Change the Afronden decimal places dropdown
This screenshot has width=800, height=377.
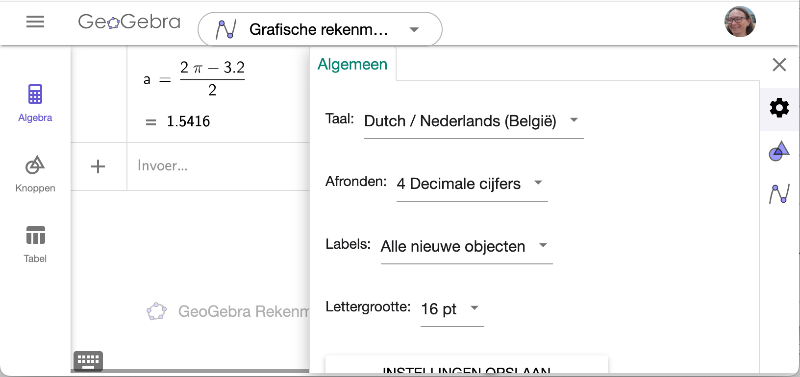tap(472, 184)
